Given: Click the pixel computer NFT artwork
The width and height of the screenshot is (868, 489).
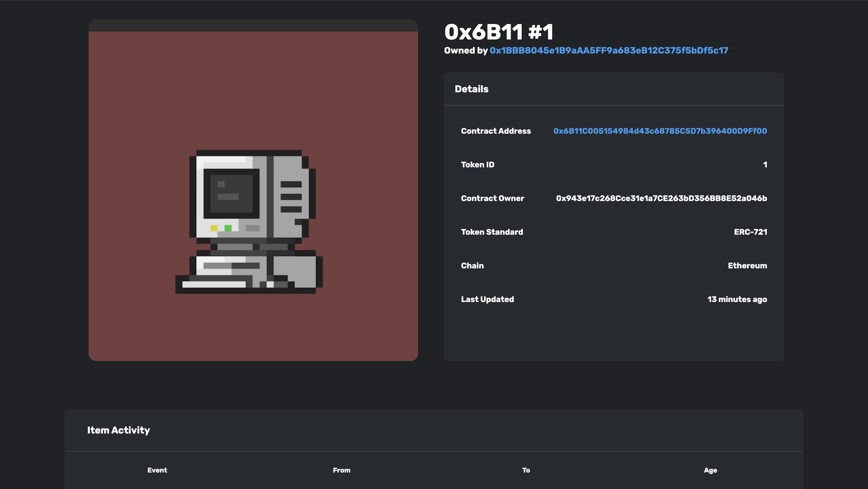Looking at the screenshot, I should pyautogui.click(x=249, y=222).
